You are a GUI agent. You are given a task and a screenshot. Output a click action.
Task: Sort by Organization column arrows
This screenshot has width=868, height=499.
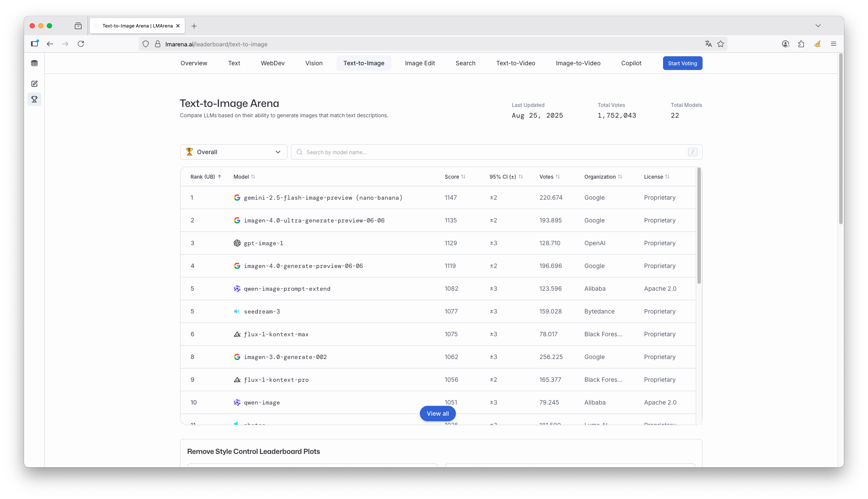point(620,176)
